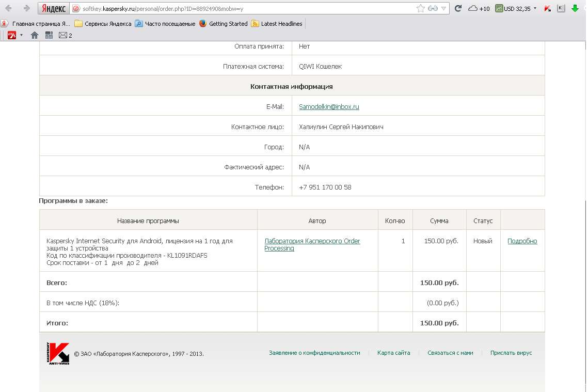Screen dimensions: 588x392
Task: Open the USD 32,35 currency rate widget
Action: coord(513,8)
